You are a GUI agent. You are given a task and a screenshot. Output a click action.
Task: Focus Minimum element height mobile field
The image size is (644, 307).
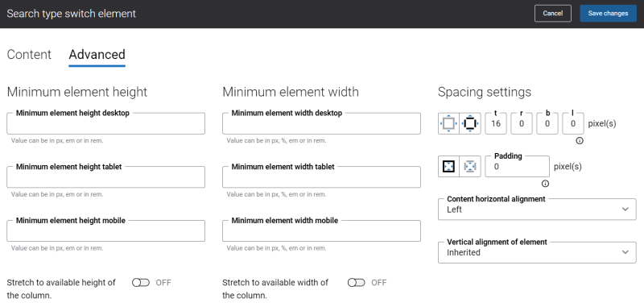pyautogui.click(x=106, y=230)
